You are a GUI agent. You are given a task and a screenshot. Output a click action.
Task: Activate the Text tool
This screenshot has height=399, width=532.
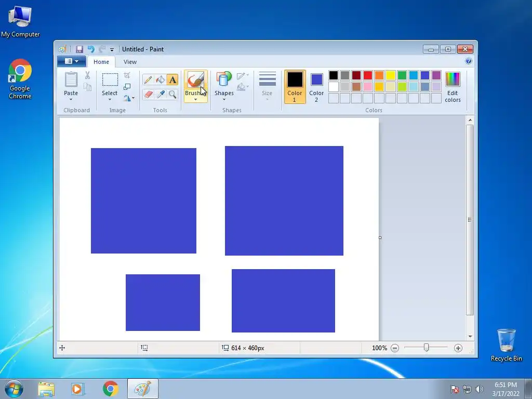tap(172, 79)
